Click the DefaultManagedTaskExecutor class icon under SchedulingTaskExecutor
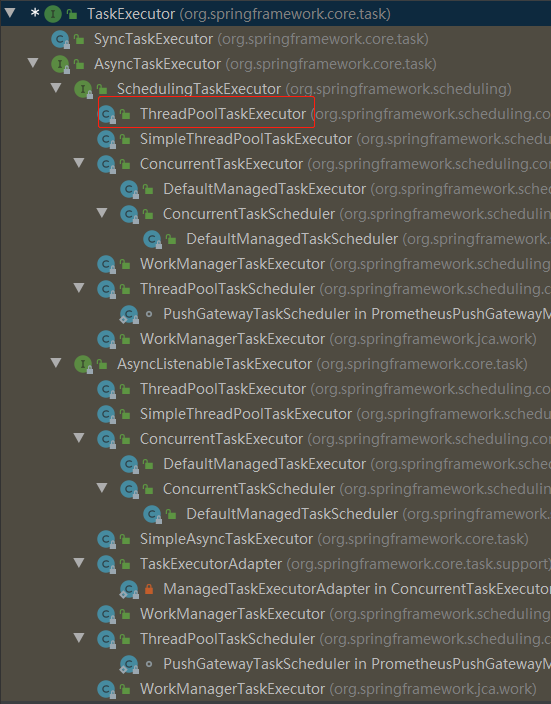 coord(129,189)
